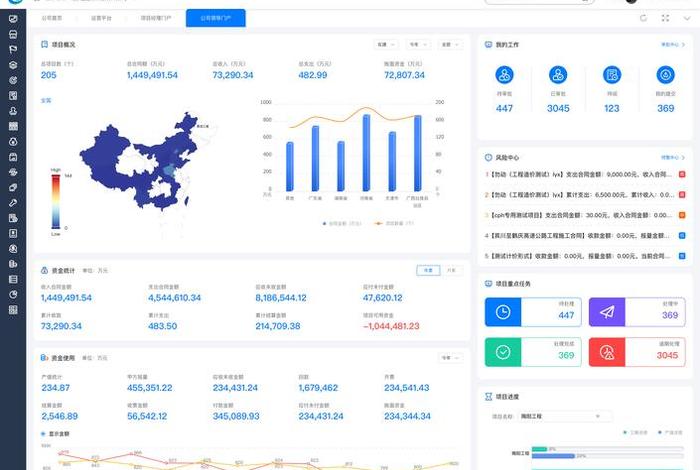Click the blue clock task card icon

coord(503,312)
